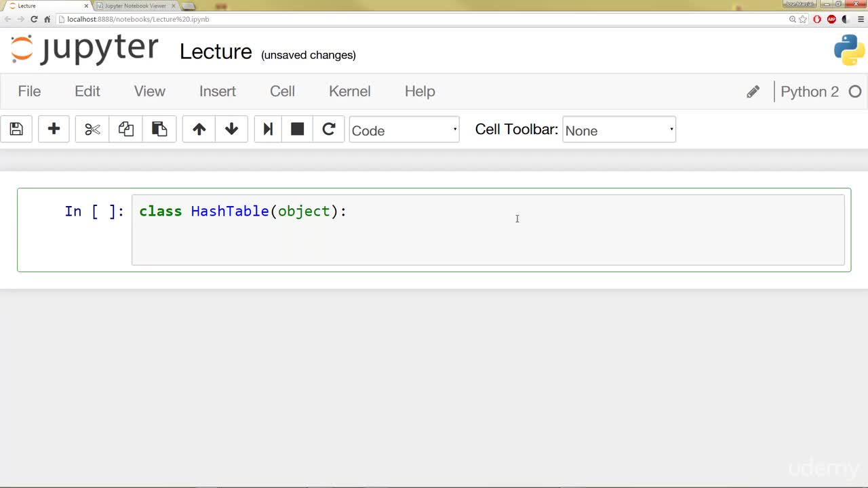Copy the selected cell using the toolbar icon
This screenshot has width=868, height=488.
tap(125, 129)
